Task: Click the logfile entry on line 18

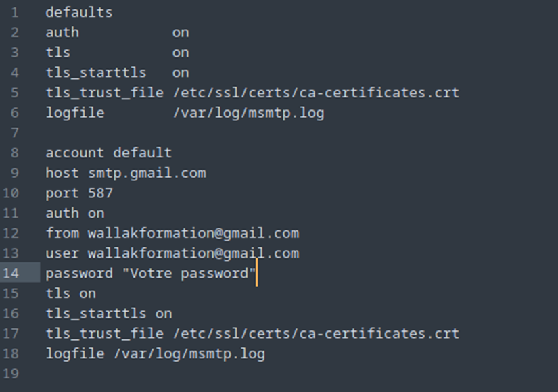Action: click(x=155, y=354)
